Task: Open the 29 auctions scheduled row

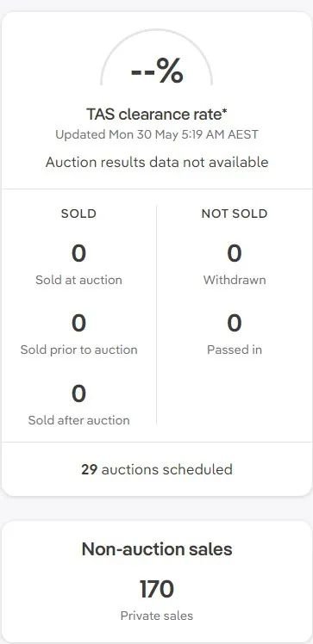Action: (x=157, y=469)
